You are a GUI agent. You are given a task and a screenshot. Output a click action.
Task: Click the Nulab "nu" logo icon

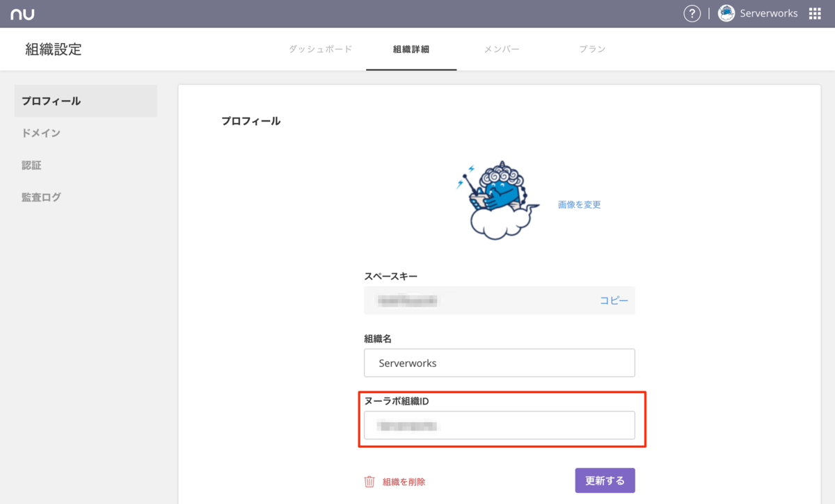tap(22, 13)
